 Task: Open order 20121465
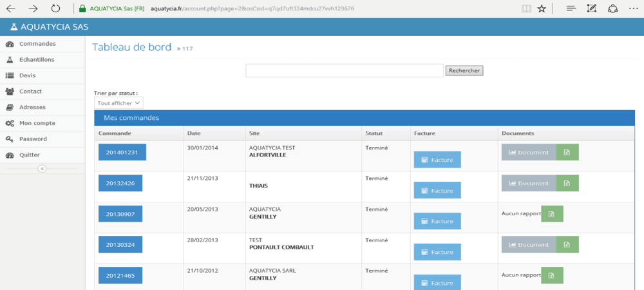pos(120,276)
